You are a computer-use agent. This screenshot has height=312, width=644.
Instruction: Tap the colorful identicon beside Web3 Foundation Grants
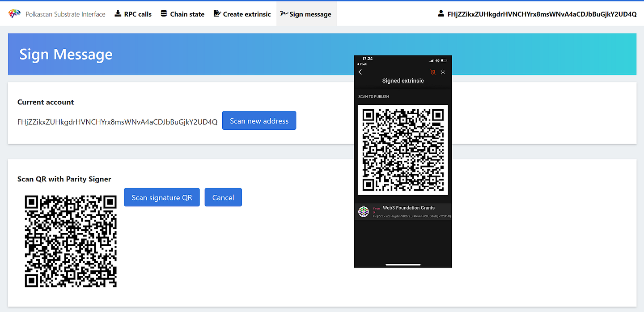364,212
